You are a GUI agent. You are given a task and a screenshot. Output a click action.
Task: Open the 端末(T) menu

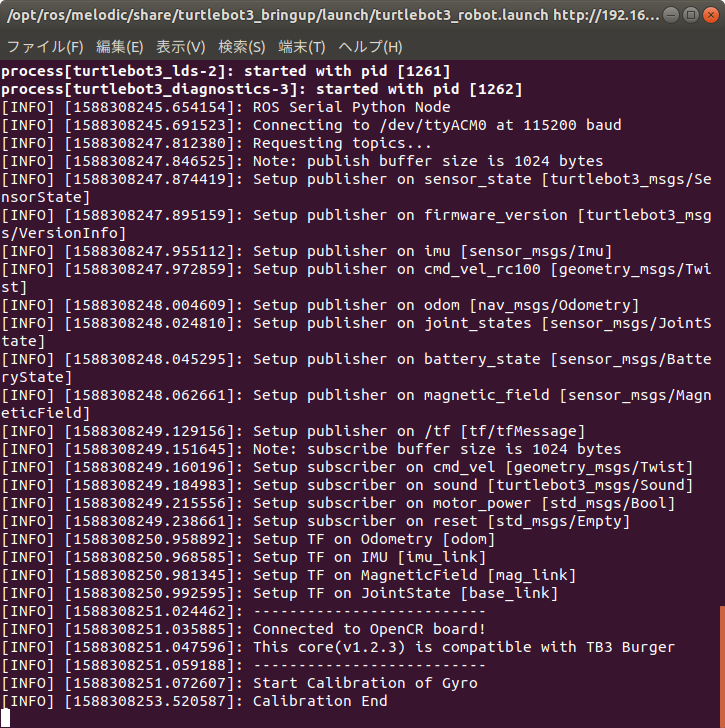point(302,47)
